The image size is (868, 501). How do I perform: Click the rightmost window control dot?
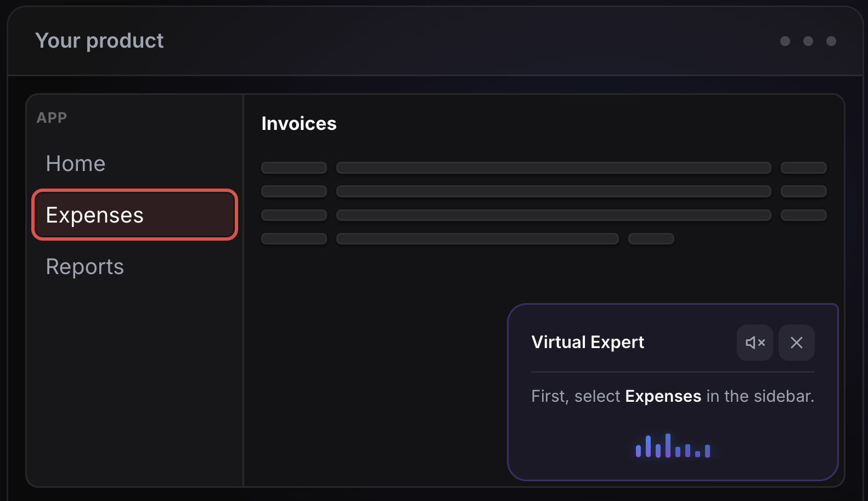(x=831, y=41)
